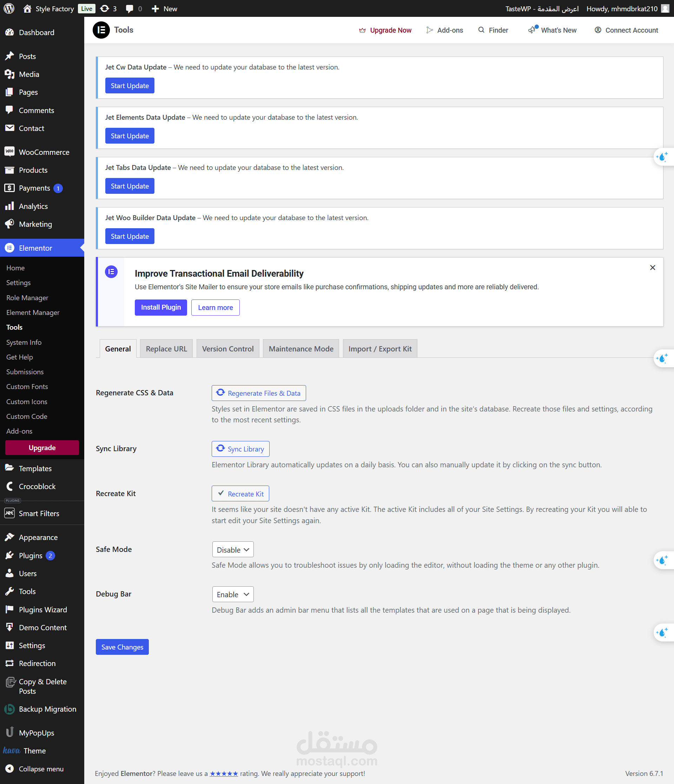Click the comments bubble icon in the admin bar
The width and height of the screenshot is (674, 784).
coord(130,8)
